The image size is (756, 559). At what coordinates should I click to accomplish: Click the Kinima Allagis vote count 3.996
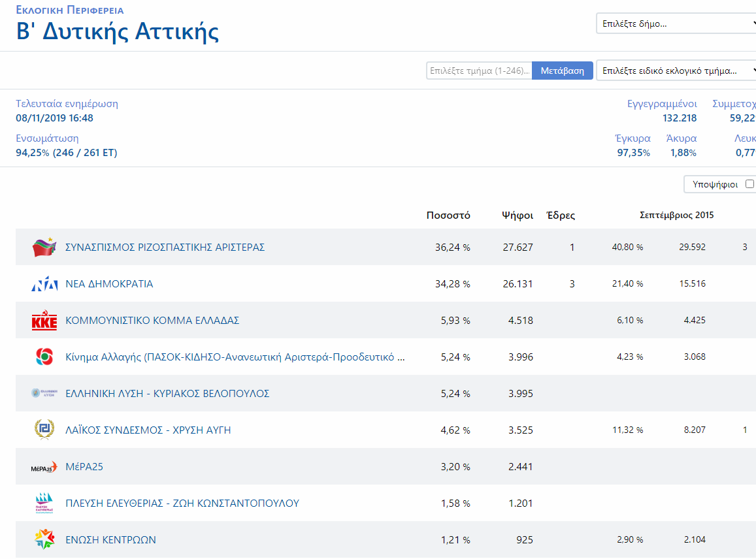[521, 357]
